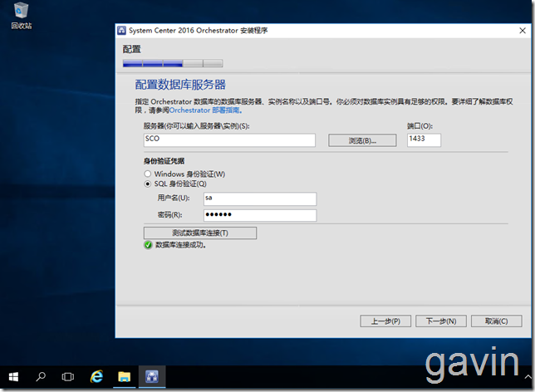Click the 用户名(U) label
This screenshot has height=392, width=535.
[x=174, y=198]
